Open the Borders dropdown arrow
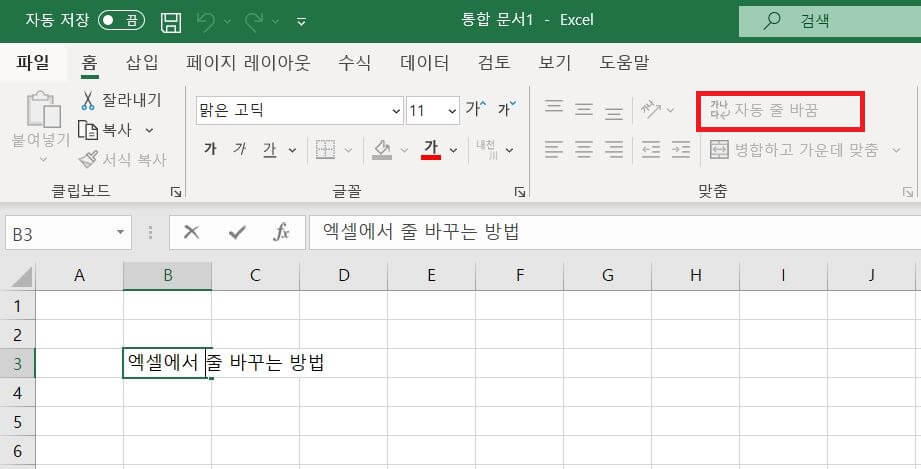This screenshot has height=469, width=921. [x=348, y=150]
